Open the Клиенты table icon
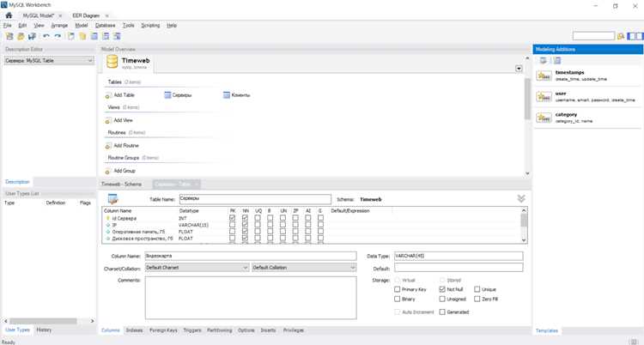Screen dimensions: 644x345 click(x=227, y=95)
